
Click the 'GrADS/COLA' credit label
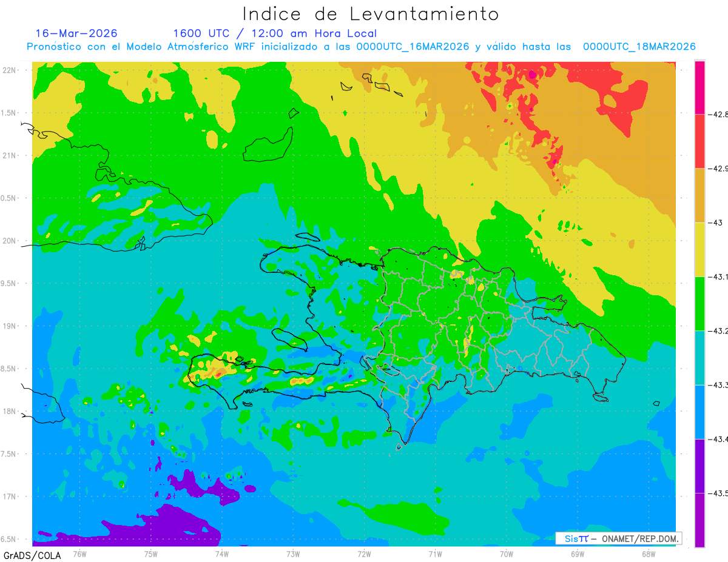point(32,555)
